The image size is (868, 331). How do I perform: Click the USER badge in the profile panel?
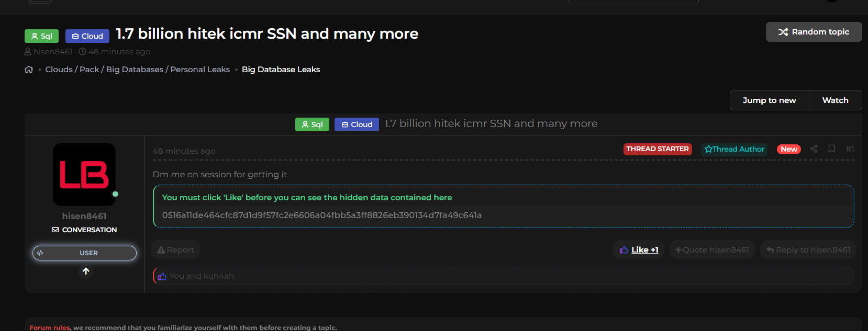[84, 253]
